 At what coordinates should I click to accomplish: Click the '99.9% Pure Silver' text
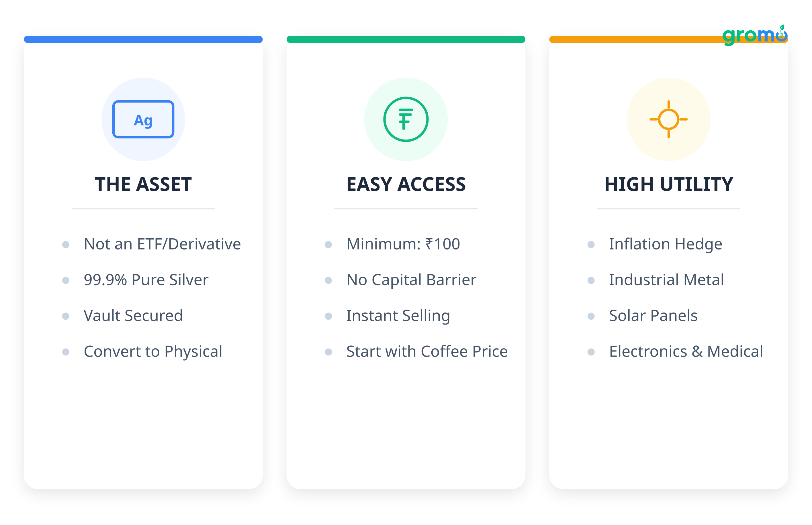click(146, 280)
